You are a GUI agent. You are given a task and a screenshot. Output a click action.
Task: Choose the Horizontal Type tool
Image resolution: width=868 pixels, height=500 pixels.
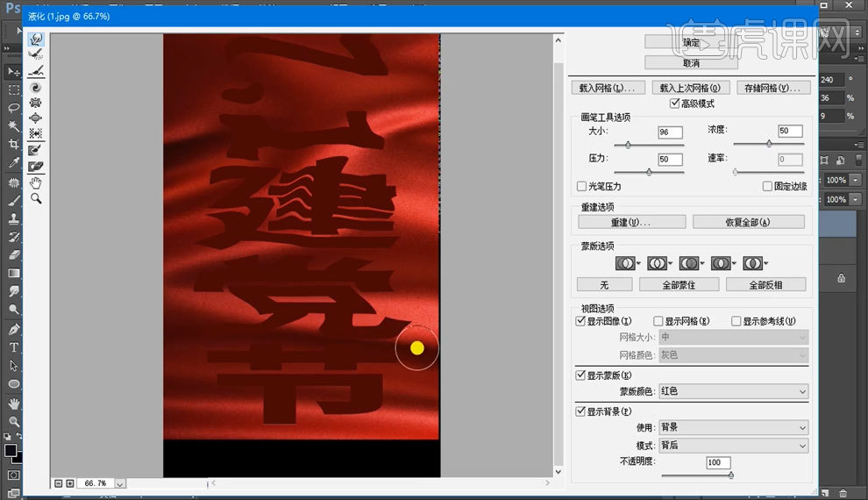pyautogui.click(x=13, y=347)
